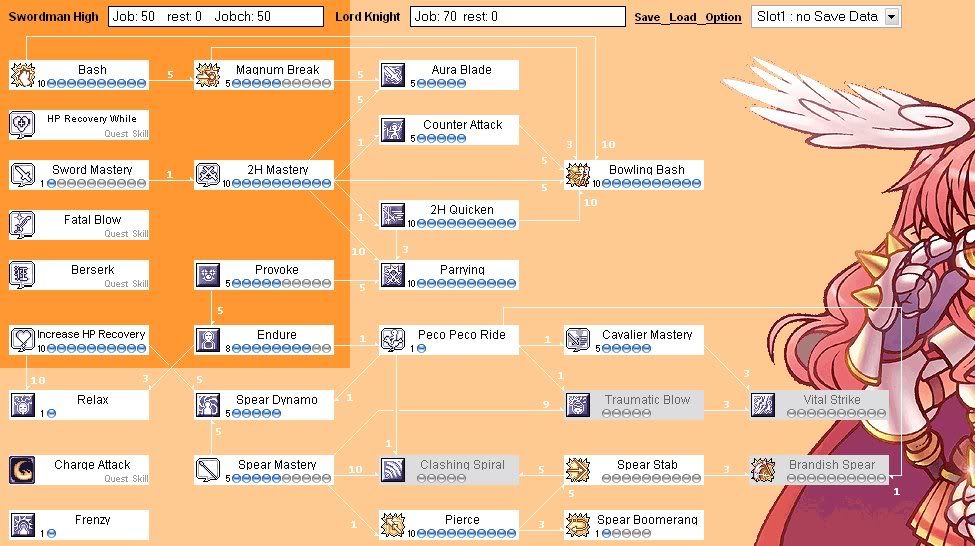Click the Bash skill icon
The height and width of the screenshot is (546, 975).
(23, 75)
